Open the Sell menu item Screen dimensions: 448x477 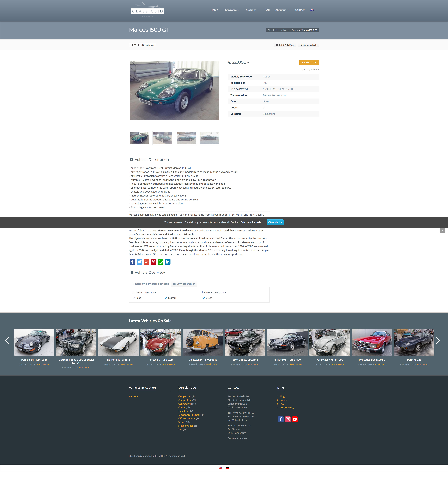point(267,10)
